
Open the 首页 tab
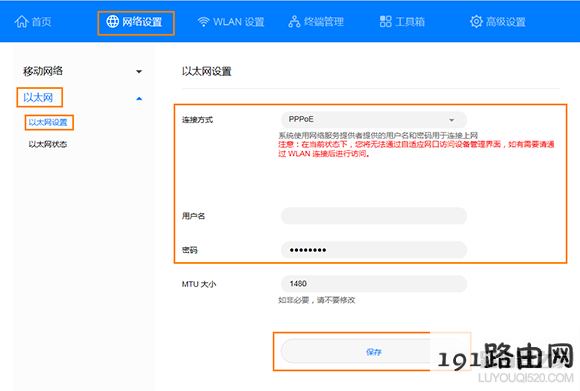pyautogui.click(x=33, y=21)
